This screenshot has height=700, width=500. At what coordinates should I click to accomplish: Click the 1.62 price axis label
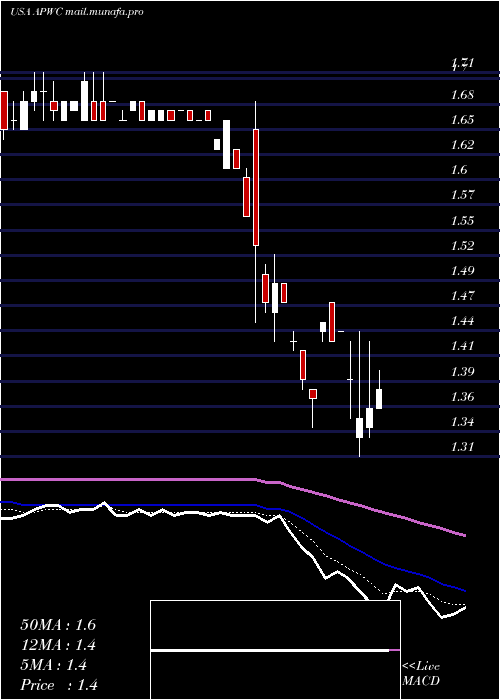point(462,145)
